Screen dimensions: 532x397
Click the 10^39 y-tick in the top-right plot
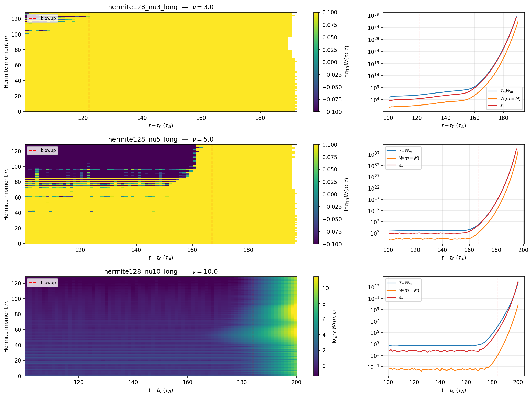click(373, 15)
